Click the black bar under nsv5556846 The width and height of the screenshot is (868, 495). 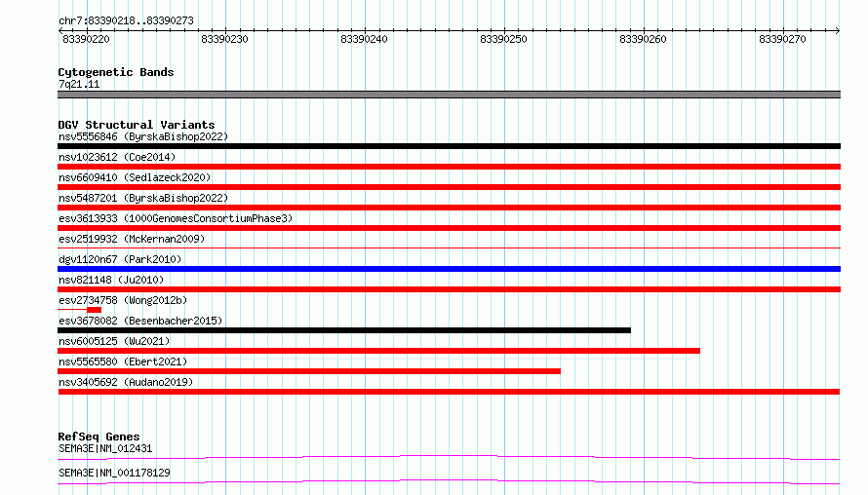tap(449, 146)
